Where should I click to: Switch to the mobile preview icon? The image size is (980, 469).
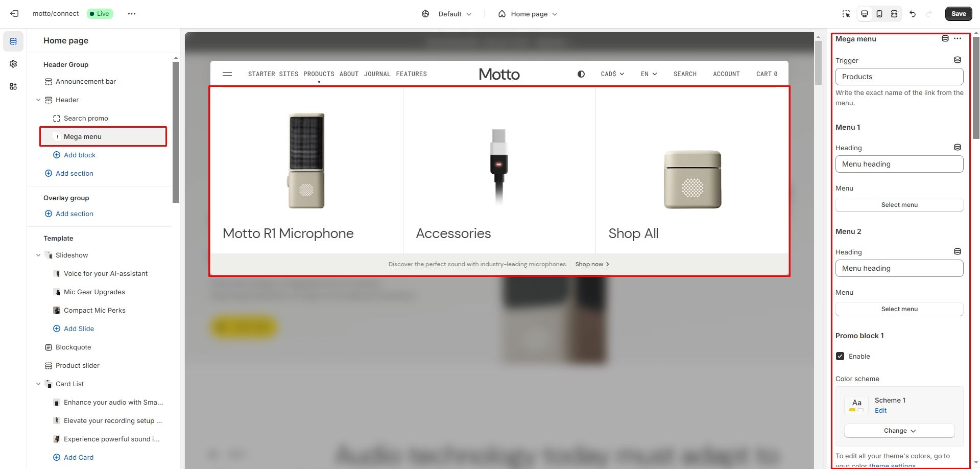coord(879,14)
